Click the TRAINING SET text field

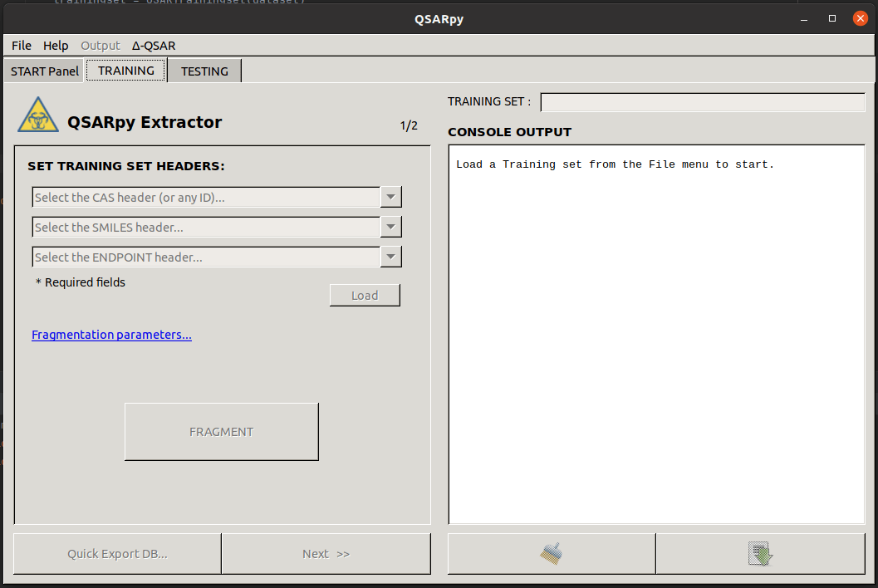tap(703, 102)
